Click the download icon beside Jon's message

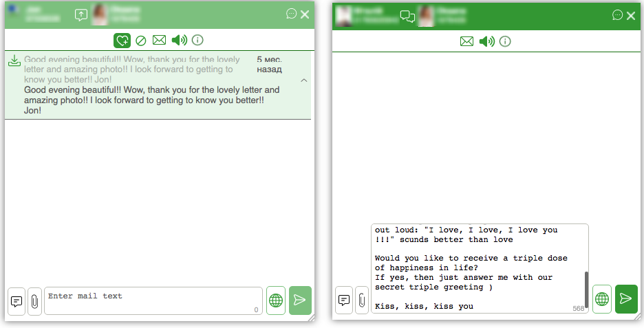pyautogui.click(x=14, y=61)
